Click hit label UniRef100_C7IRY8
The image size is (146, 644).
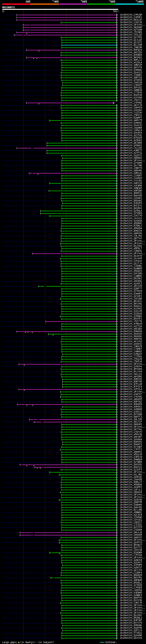(131, 93)
